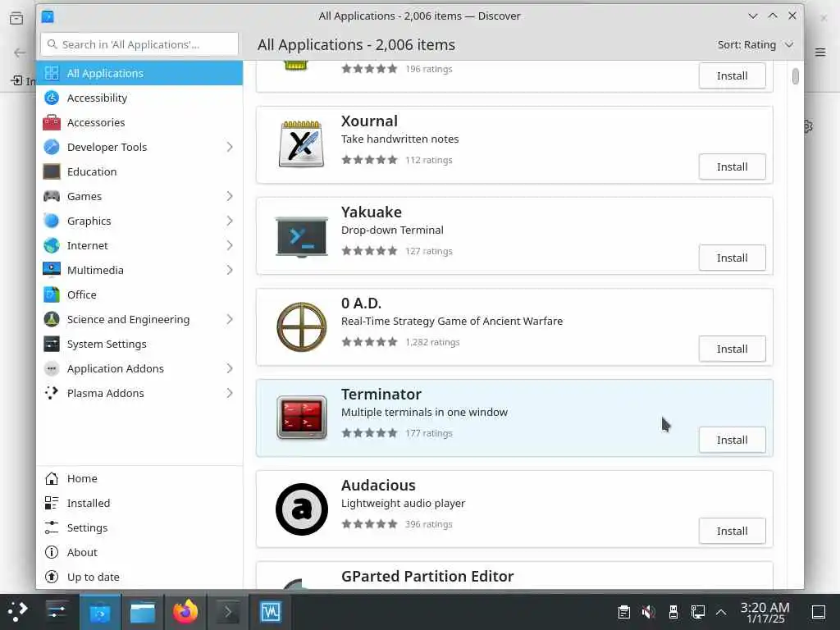Viewport: 840px width, 630px height.
Task: Expand the Graphics subcategories
Action: pos(230,221)
